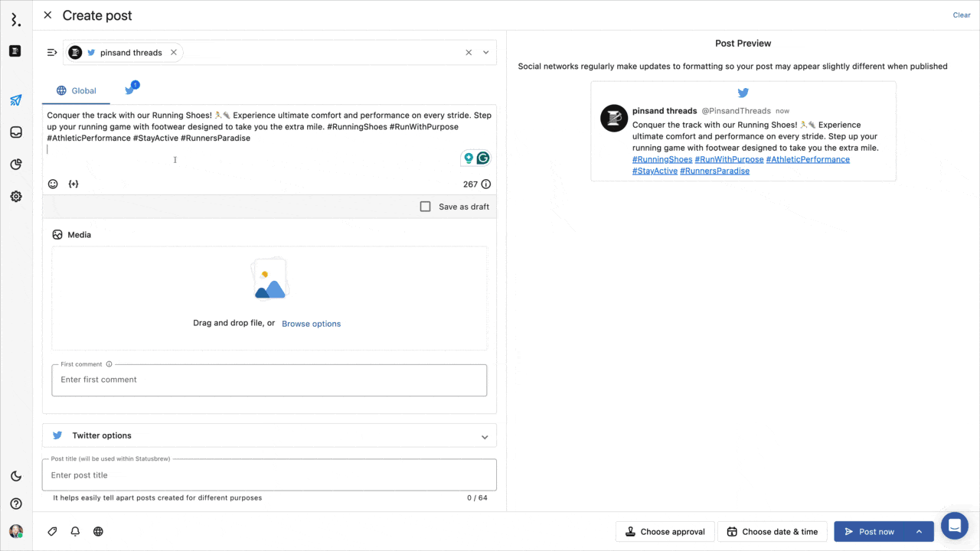Insert dynamic variable via braces icon
This screenshot has height=551, width=980.
tap(73, 184)
